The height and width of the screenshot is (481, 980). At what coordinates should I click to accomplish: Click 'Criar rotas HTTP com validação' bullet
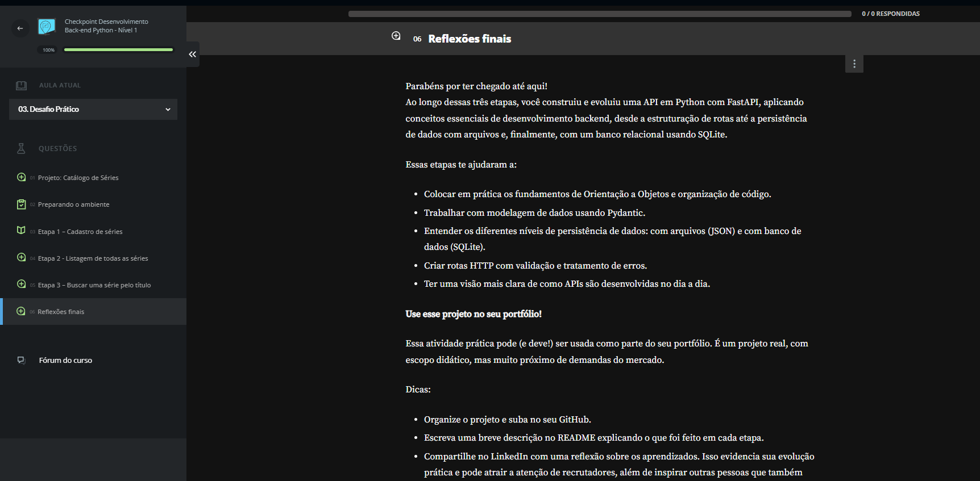point(535,266)
